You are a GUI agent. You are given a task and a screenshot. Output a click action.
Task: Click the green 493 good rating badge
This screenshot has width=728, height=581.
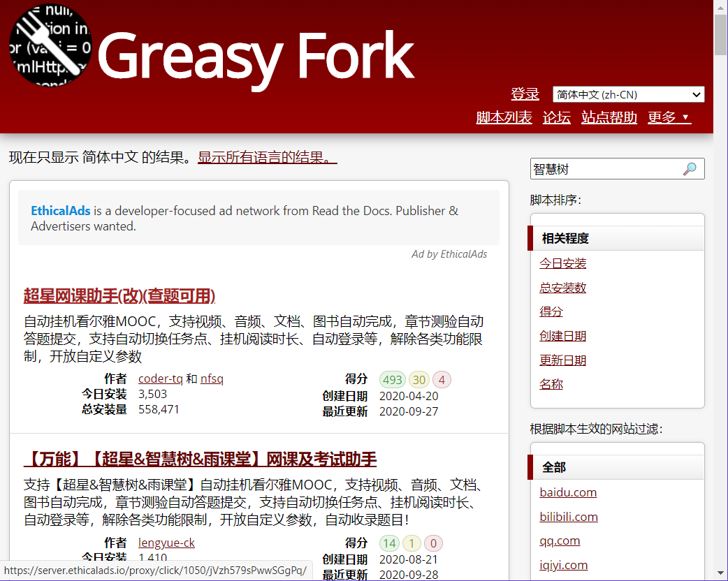[x=393, y=380]
